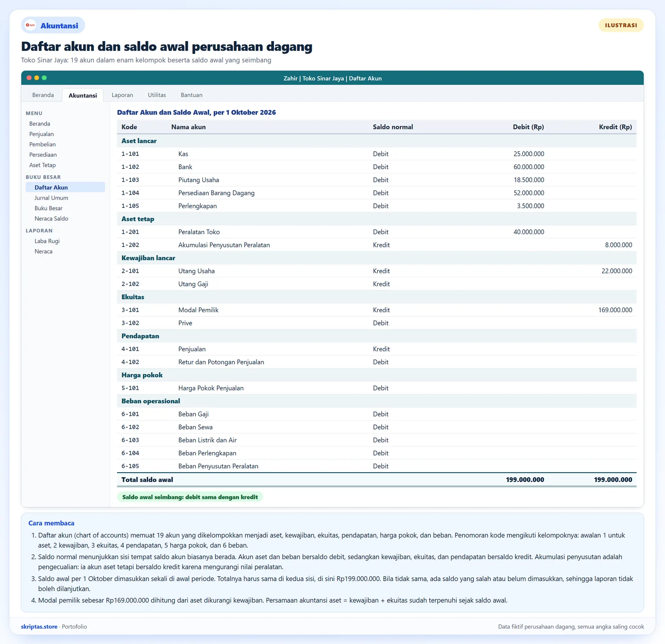Click the Saldo normal column header
The height and width of the screenshot is (644, 665).
(x=393, y=127)
